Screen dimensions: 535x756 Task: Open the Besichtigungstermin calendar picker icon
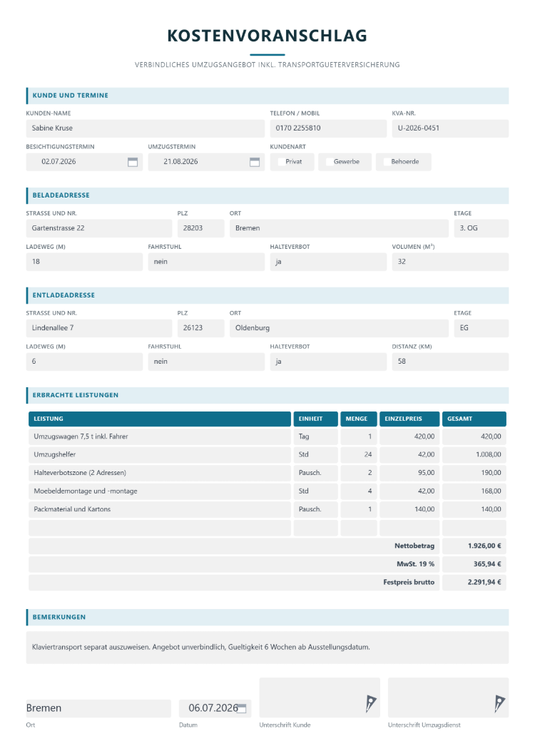tap(133, 162)
